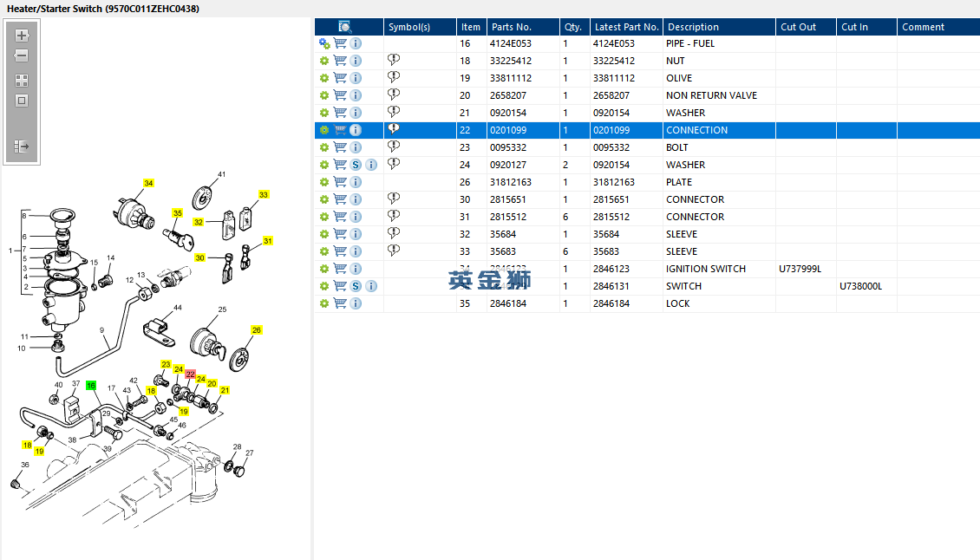Open info icon for item 32 SLEEVE

coord(356,234)
